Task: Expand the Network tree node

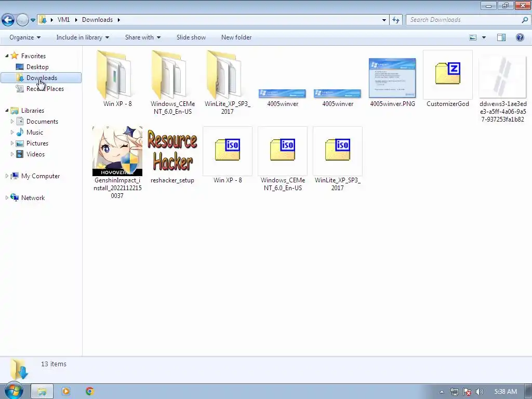Action: (7, 197)
